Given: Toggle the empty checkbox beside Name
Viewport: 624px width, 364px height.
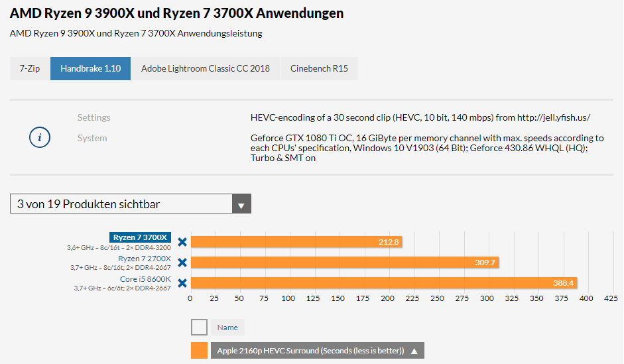Looking at the screenshot, I should 199,328.
